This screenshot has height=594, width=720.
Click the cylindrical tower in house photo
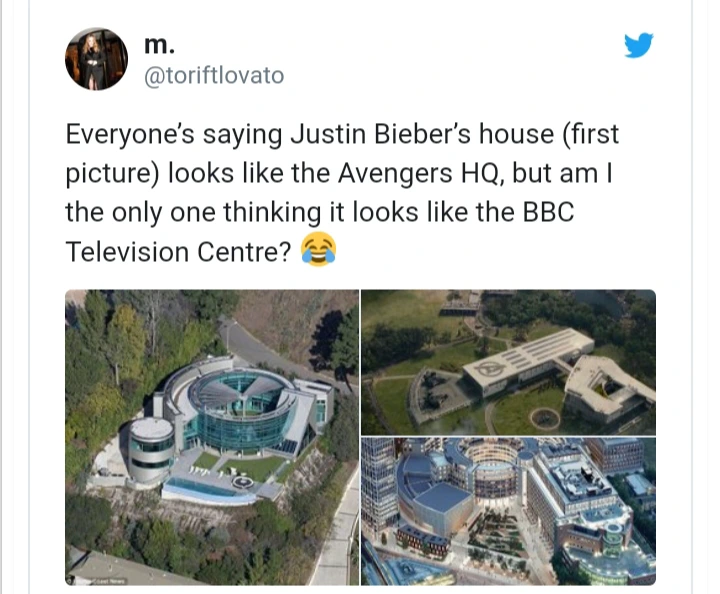pyautogui.click(x=151, y=450)
